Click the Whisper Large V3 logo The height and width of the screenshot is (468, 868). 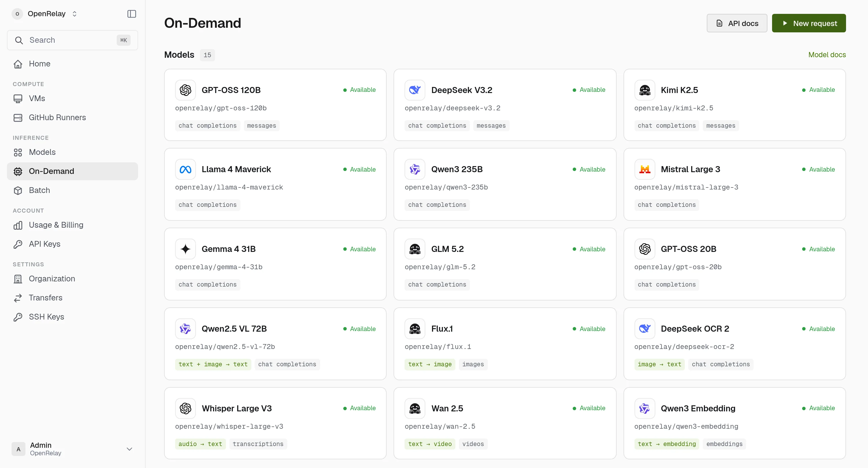(x=185, y=408)
